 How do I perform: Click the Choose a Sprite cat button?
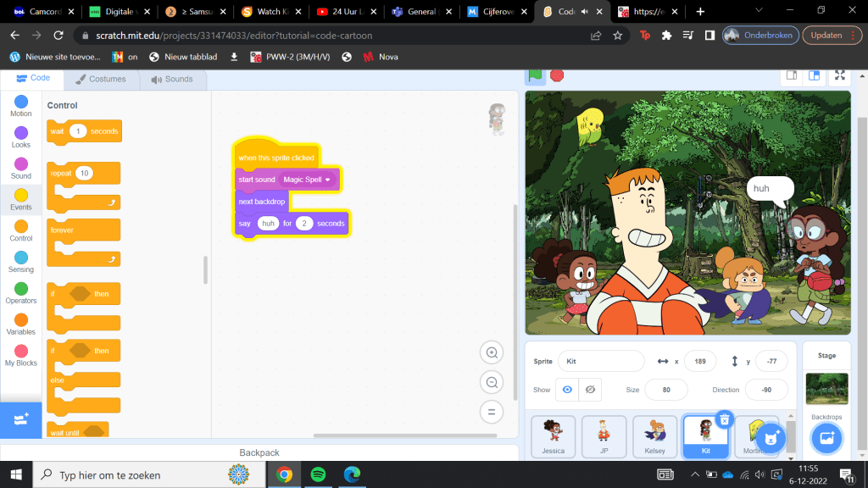(770, 437)
